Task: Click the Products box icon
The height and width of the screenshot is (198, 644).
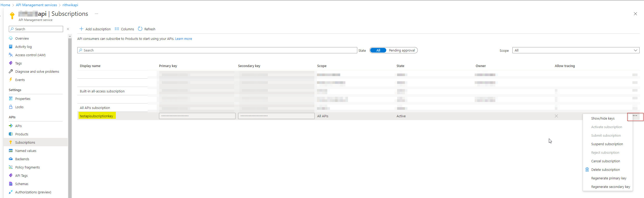Action: pyautogui.click(x=11, y=134)
